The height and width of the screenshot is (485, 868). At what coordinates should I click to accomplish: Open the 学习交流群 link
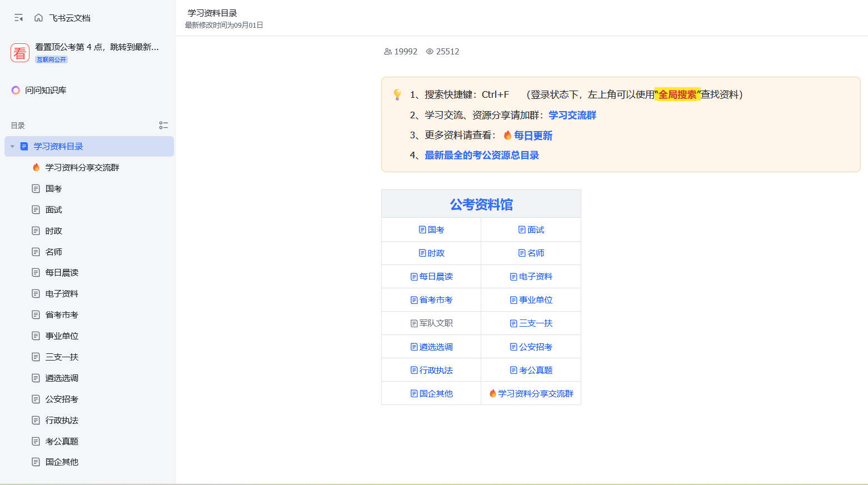tap(572, 116)
